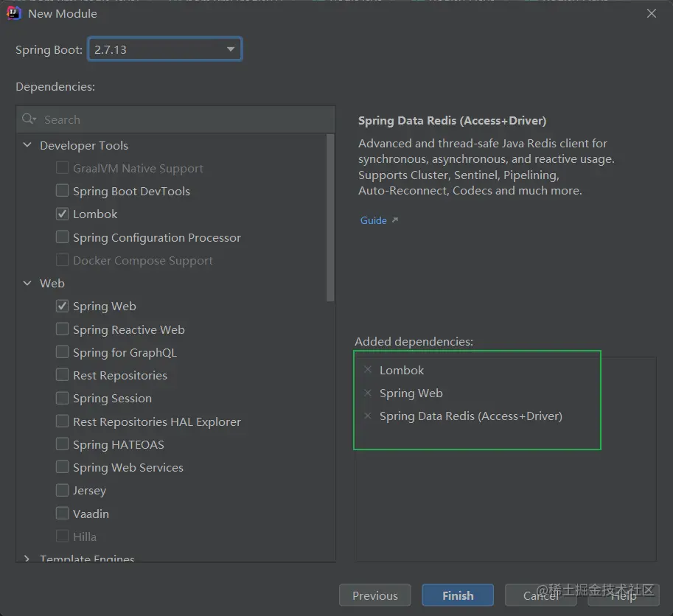Click the Cancel button
The image size is (673, 616).
point(540,595)
